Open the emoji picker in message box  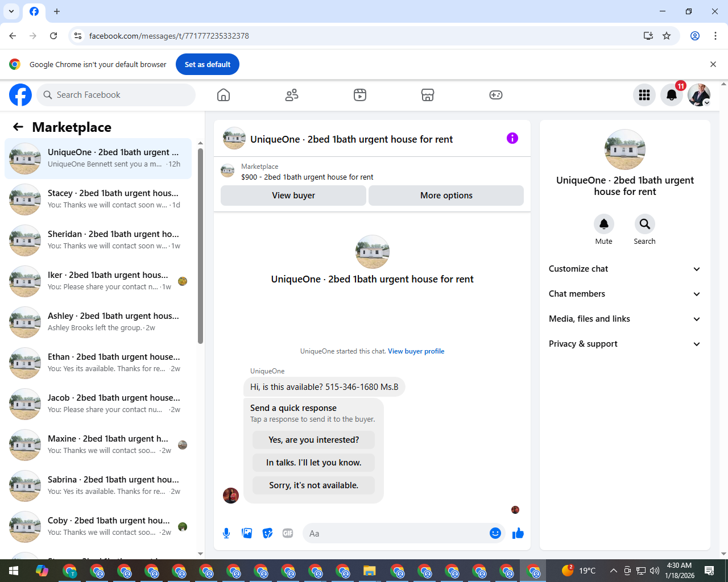pyautogui.click(x=495, y=533)
